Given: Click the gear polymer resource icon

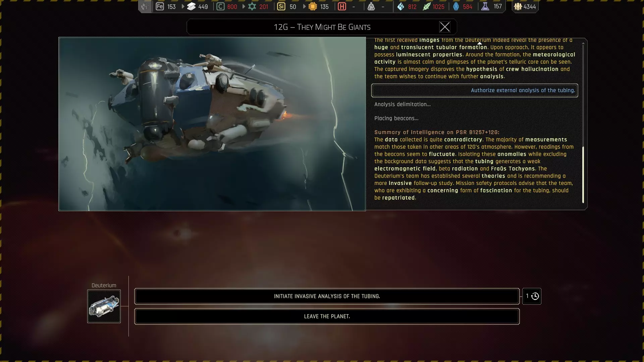Looking at the screenshot, I should 252,6.
